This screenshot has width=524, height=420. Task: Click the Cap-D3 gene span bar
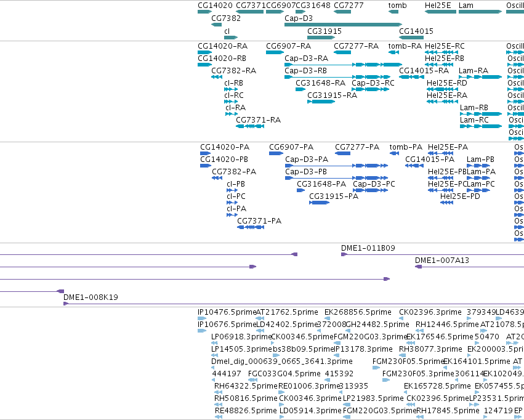(x=343, y=25)
